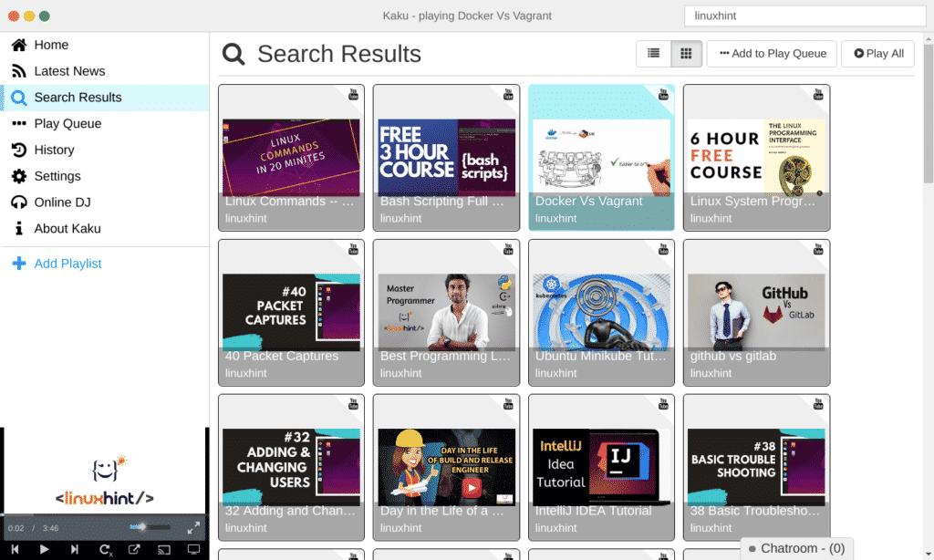934x560 pixels.
Task: Click the cast to device icon
Action: [x=164, y=549]
